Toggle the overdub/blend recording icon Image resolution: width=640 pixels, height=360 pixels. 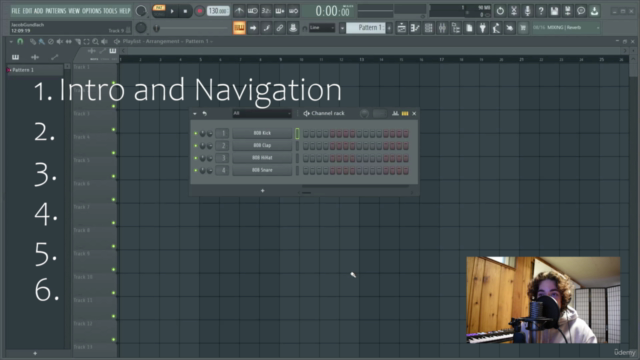click(280, 11)
